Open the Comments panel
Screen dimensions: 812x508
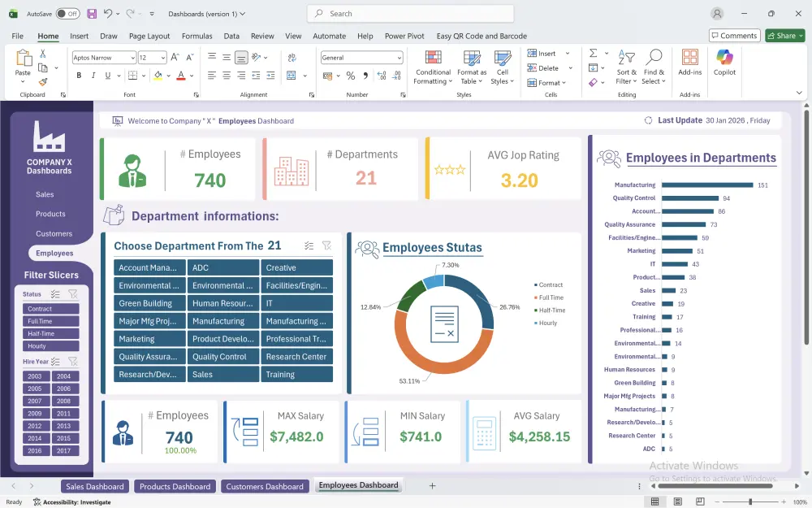click(x=734, y=35)
